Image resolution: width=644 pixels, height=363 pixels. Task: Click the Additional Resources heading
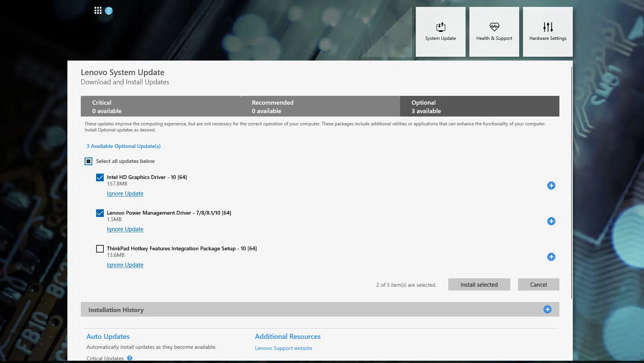click(x=288, y=337)
